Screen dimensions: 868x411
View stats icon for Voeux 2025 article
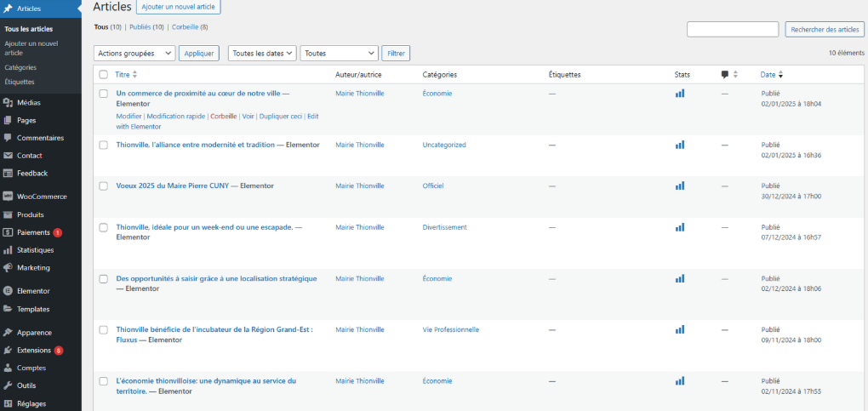point(680,186)
